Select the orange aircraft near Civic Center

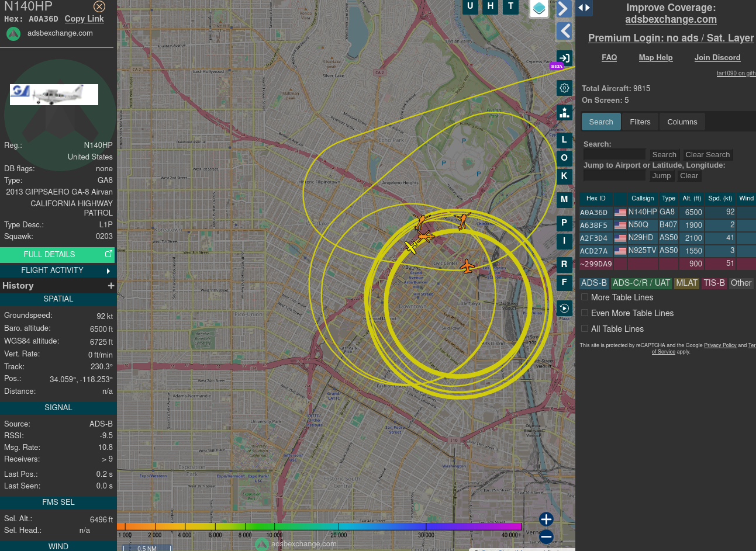[x=467, y=266]
